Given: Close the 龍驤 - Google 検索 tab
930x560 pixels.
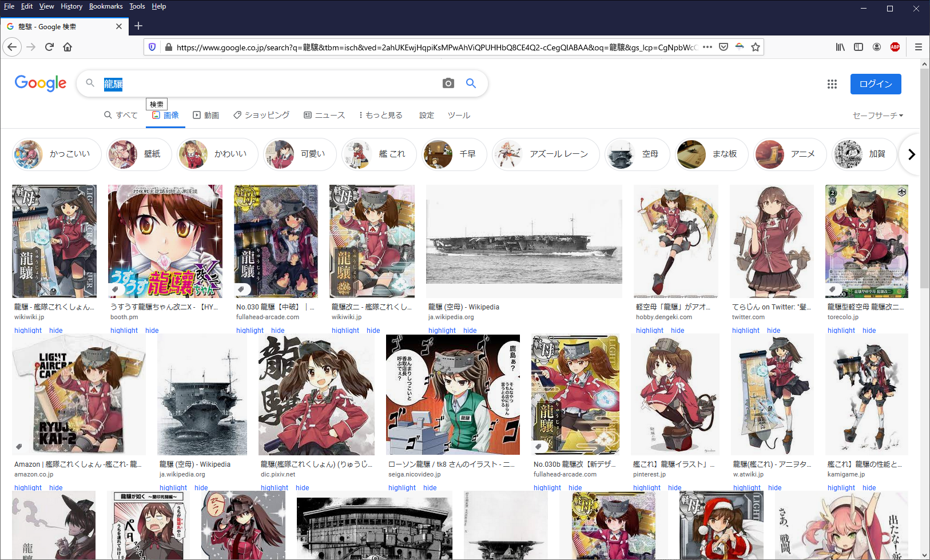Looking at the screenshot, I should point(119,26).
